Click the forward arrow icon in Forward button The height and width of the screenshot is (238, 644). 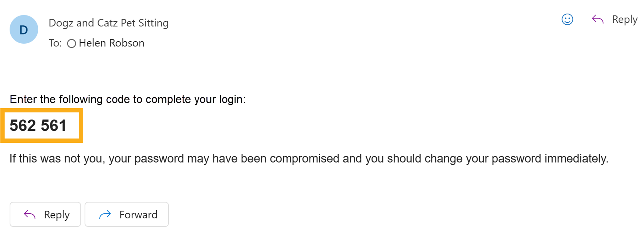click(105, 214)
